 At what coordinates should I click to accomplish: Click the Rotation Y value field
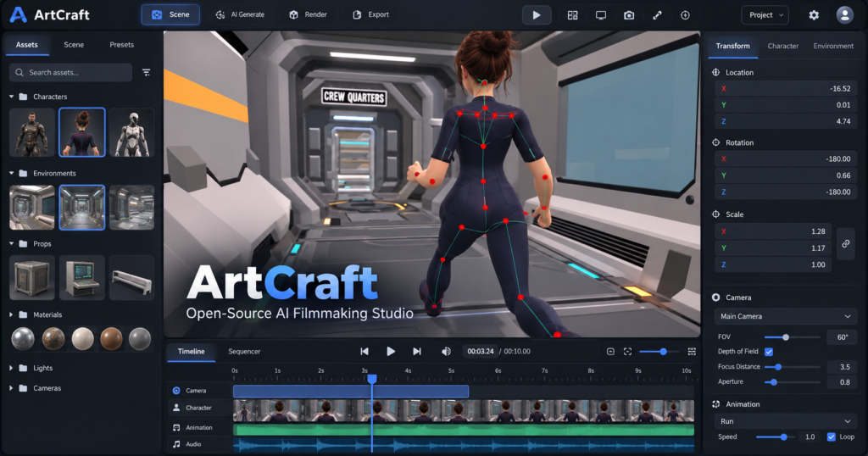pos(785,175)
